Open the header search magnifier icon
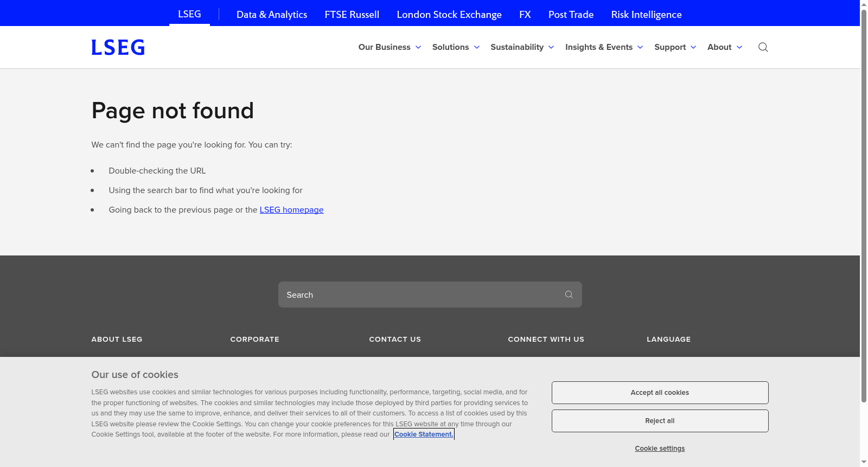Image resolution: width=868 pixels, height=467 pixels. point(763,47)
